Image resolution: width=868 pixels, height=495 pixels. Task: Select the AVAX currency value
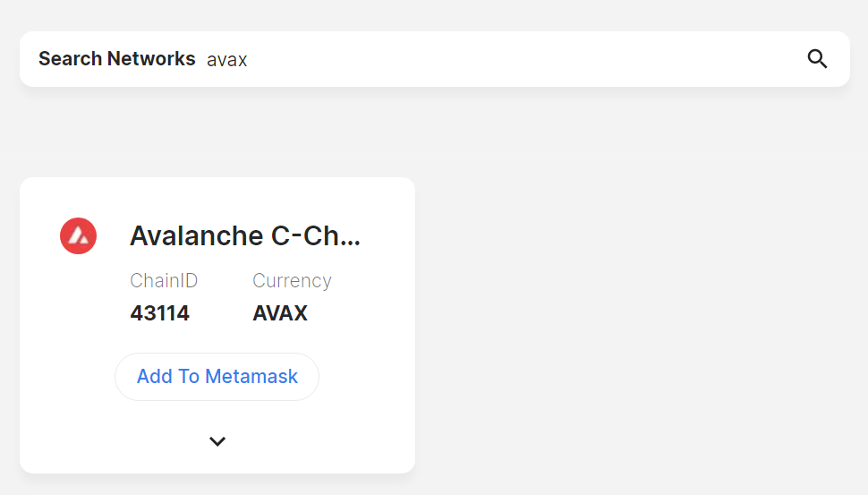tap(280, 313)
